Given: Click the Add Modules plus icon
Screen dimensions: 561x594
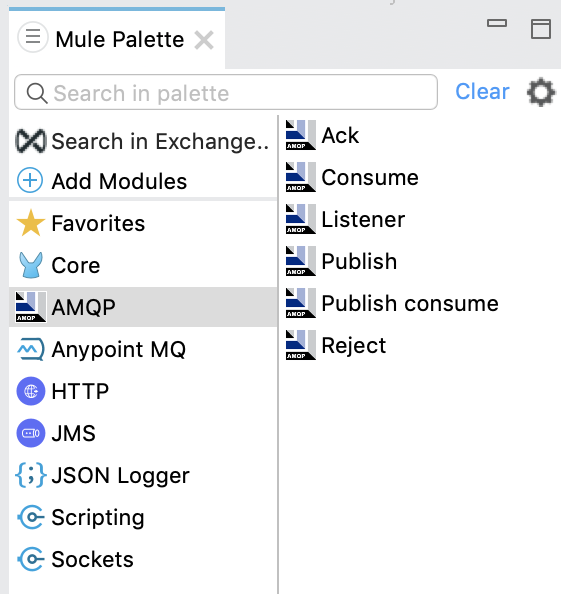Looking at the screenshot, I should click(30, 180).
